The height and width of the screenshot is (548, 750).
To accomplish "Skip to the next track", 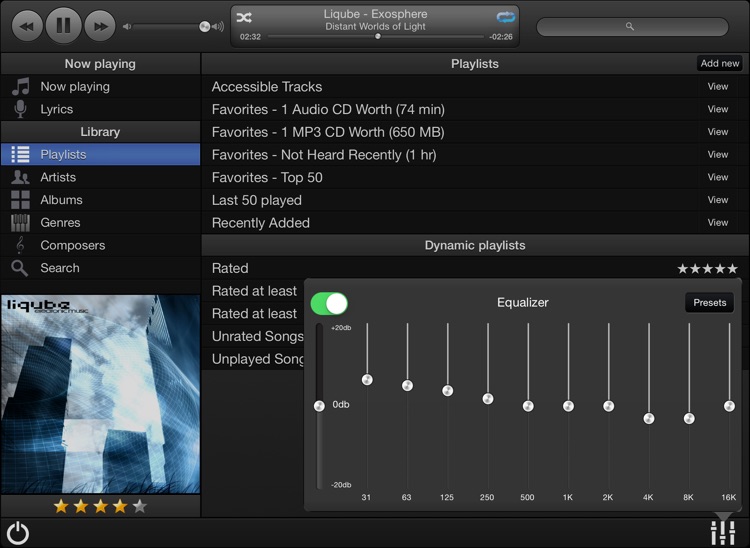I will (100, 25).
